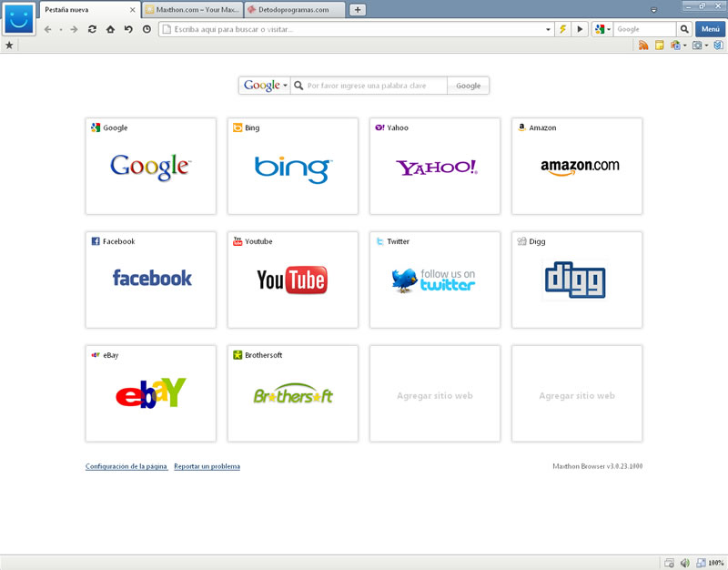Focus the toolbar Google search field

(x=644, y=29)
